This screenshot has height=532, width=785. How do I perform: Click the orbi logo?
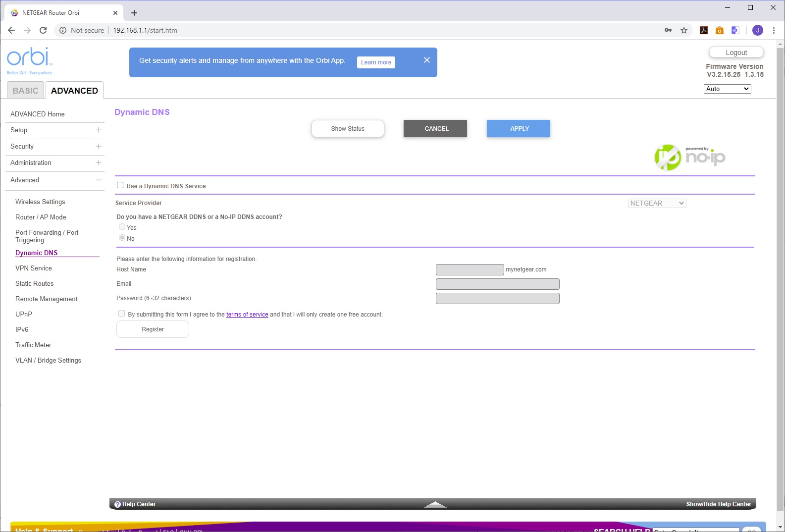pos(30,60)
